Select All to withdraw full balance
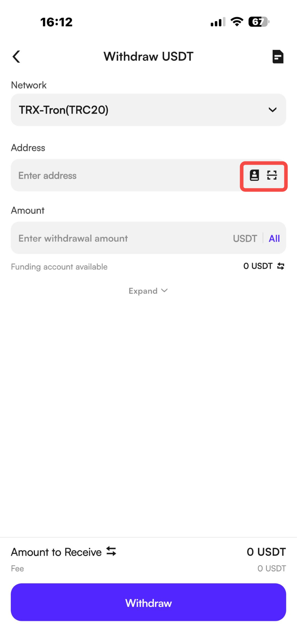 pos(274,238)
